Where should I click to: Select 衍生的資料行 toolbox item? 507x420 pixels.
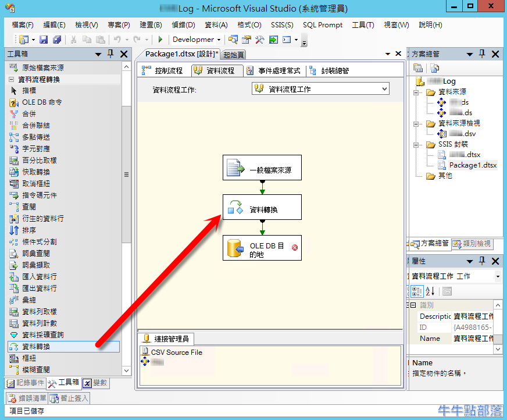[42, 219]
